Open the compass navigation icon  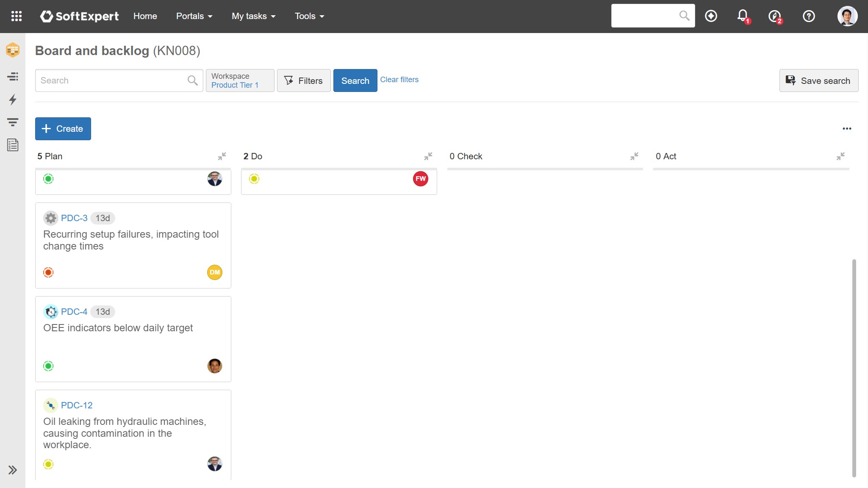711,16
